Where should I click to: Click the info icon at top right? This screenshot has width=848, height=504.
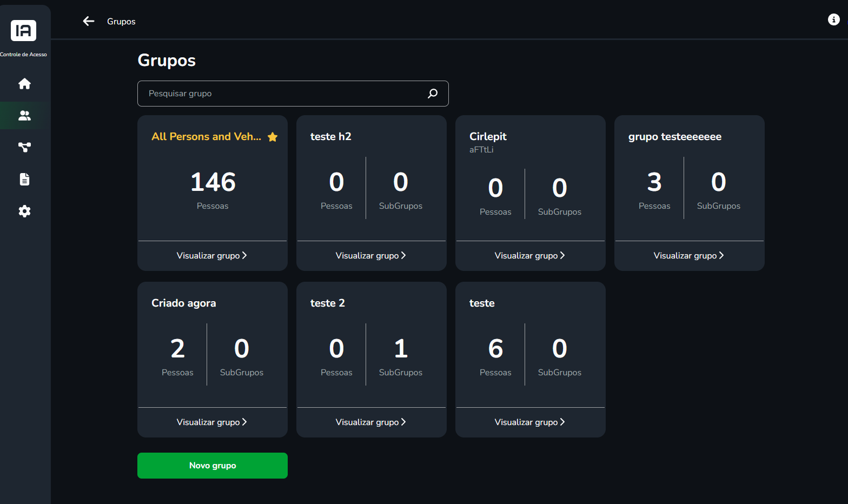point(833,19)
